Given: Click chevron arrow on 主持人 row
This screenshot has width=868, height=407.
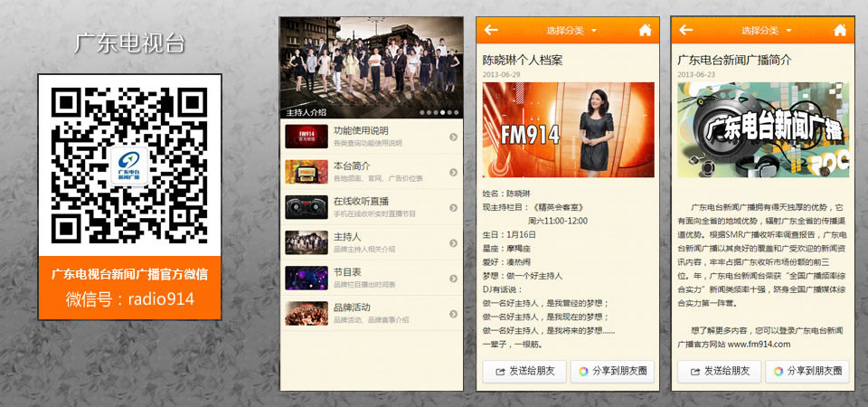Looking at the screenshot, I should click(x=453, y=243).
